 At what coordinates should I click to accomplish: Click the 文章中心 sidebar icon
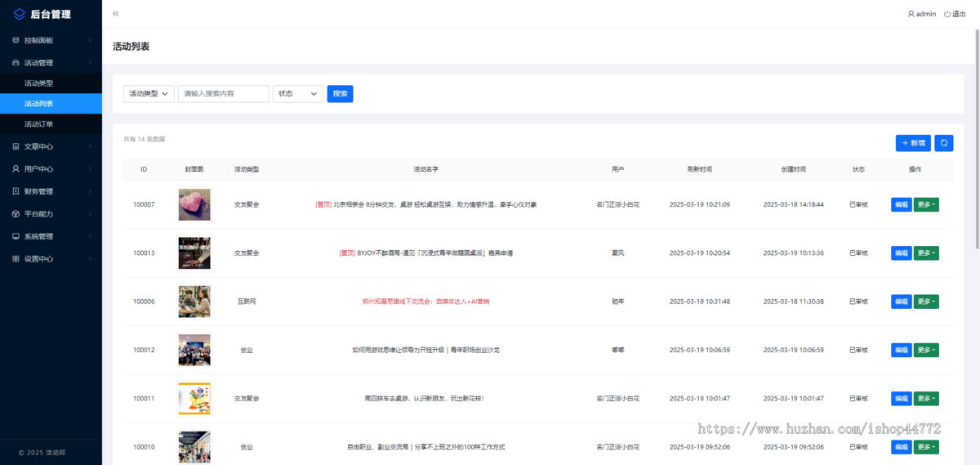[x=16, y=146]
